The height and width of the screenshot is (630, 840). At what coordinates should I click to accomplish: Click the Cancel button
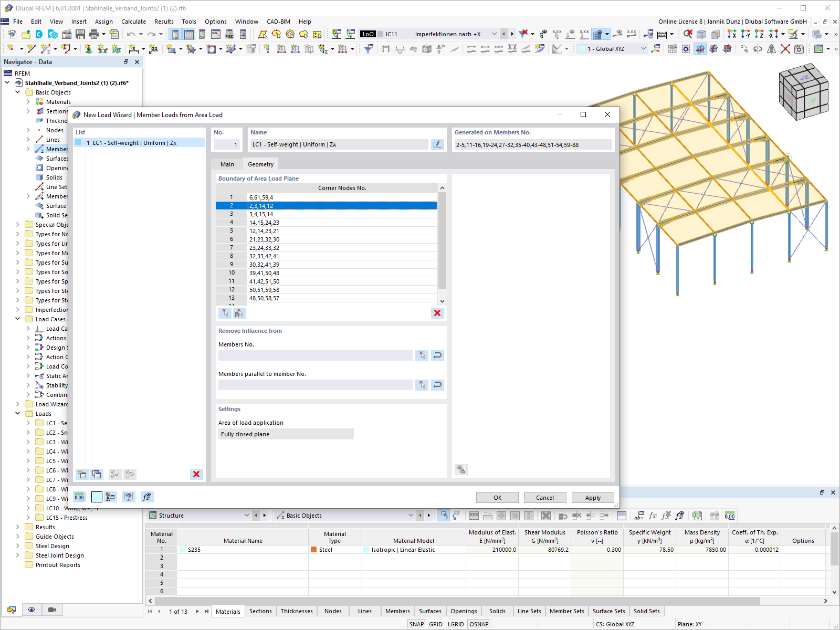pyautogui.click(x=545, y=498)
